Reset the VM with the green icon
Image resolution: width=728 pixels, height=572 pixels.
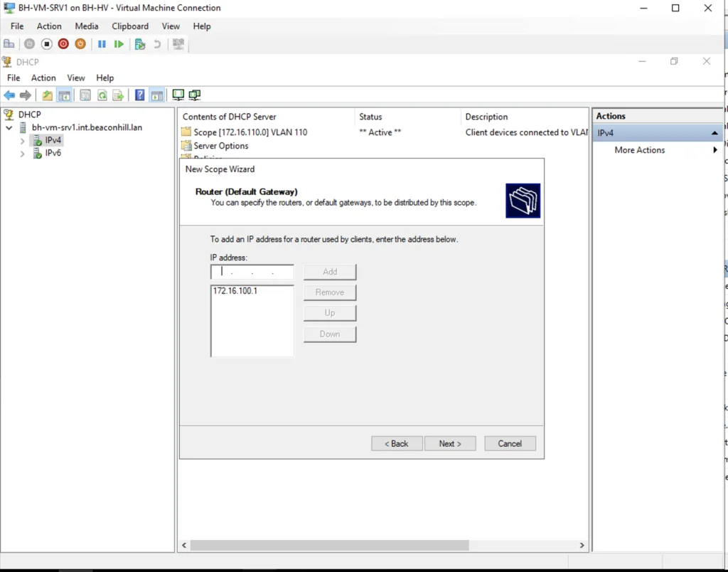[x=119, y=44]
